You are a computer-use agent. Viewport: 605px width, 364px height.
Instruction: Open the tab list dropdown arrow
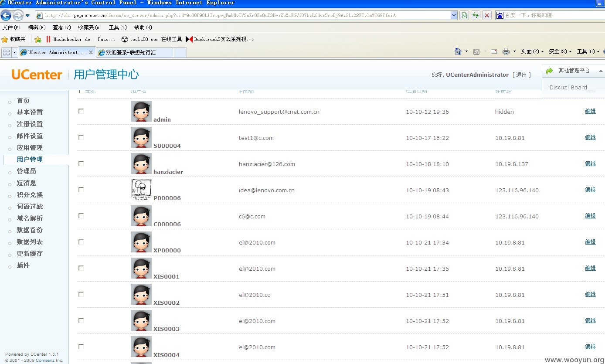click(x=14, y=52)
